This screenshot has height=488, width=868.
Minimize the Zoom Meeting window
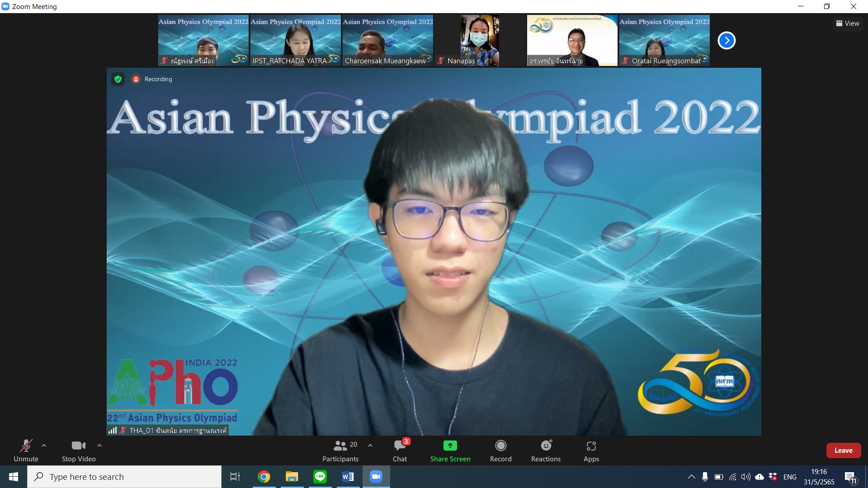(801, 6)
